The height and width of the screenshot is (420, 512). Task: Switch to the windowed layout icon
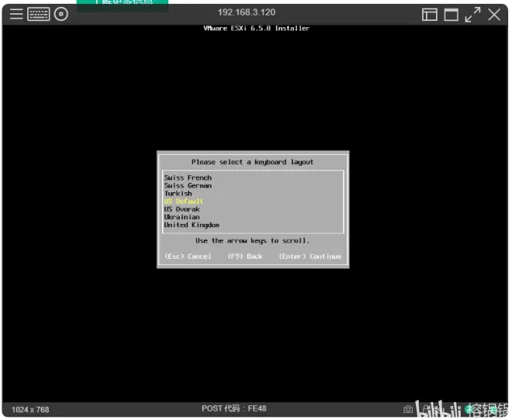[x=430, y=15]
